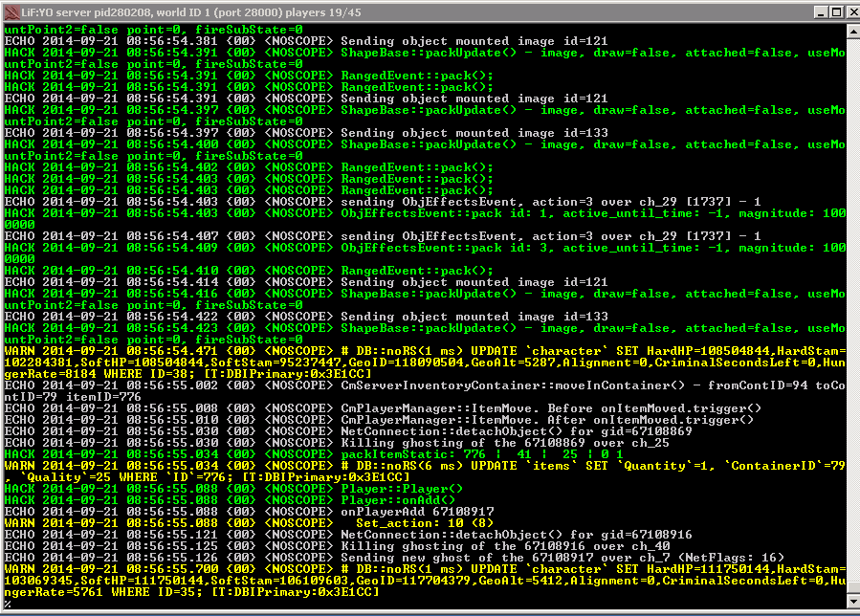Click the ShapeBase::packUpdate line at 08:56:54.416
The height and width of the screenshot is (616, 860).
click(425, 294)
